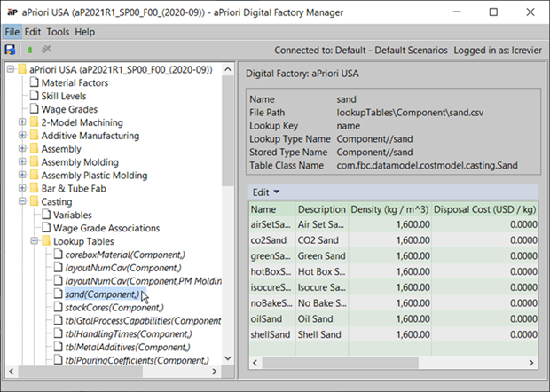
Task: Select the Skill Levels document icon
Action: (x=34, y=96)
